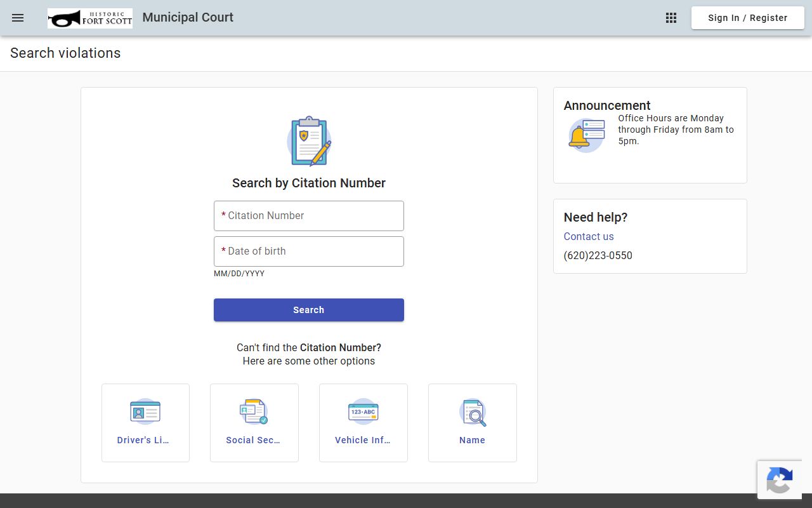812x508 pixels.
Task: Click the MM/DD/YYYY format hint
Action: click(x=239, y=274)
